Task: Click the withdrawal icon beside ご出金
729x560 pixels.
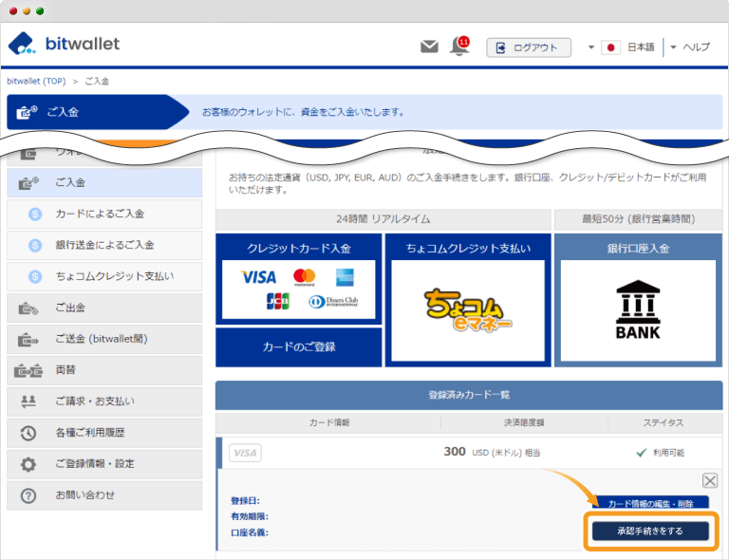Action: pyautogui.click(x=28, y=308)
